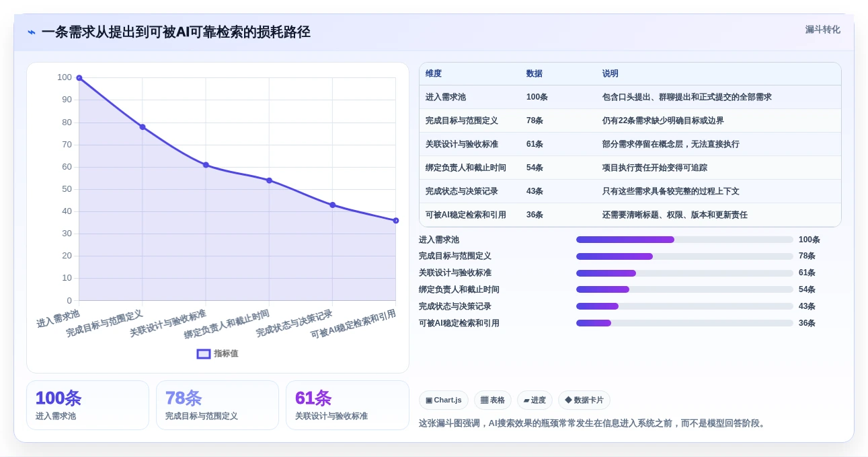Click 只有这些需求具备较完整的过程上下文 description
Image resolution: width=868 pixels, height=457 pixels.
click(671, 191)
